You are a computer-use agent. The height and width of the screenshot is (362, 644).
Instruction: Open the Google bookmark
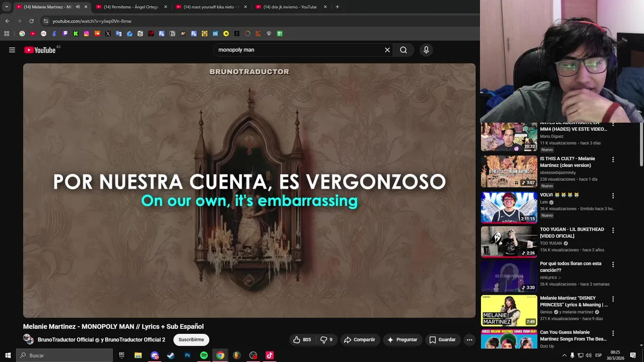22,34
